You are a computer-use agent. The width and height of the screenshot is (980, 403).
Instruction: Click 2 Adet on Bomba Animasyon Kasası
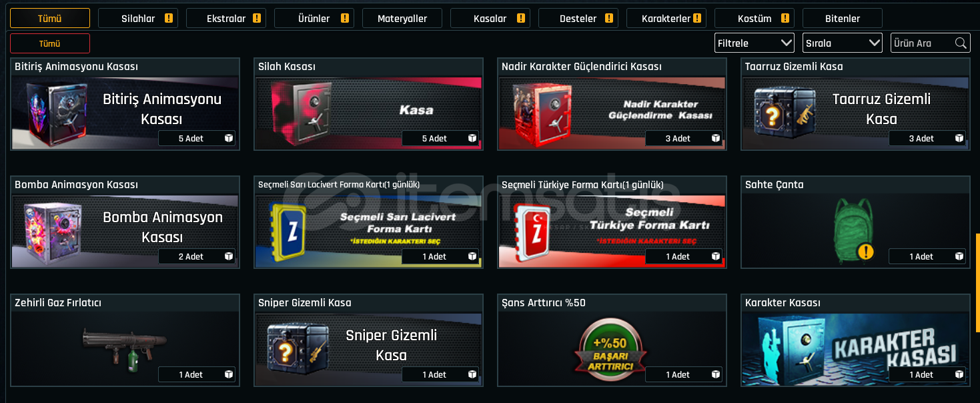pyautogui.click(x=197, y=256)
